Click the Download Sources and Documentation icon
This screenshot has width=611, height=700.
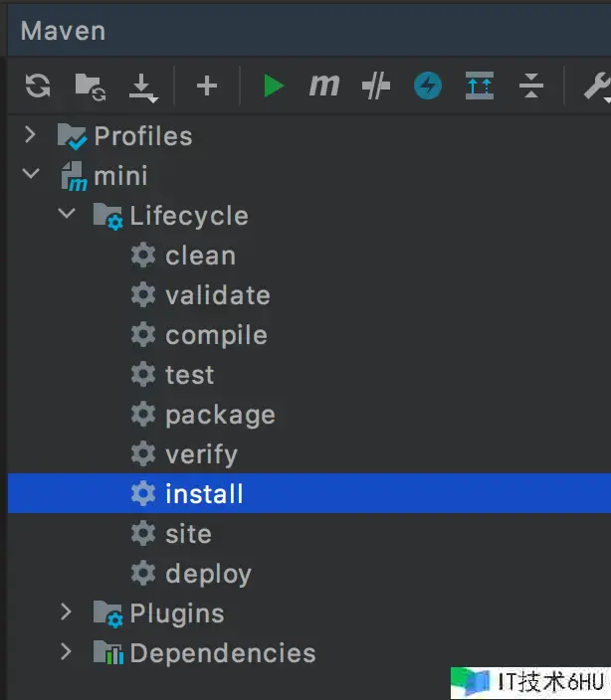coord(143,87)
